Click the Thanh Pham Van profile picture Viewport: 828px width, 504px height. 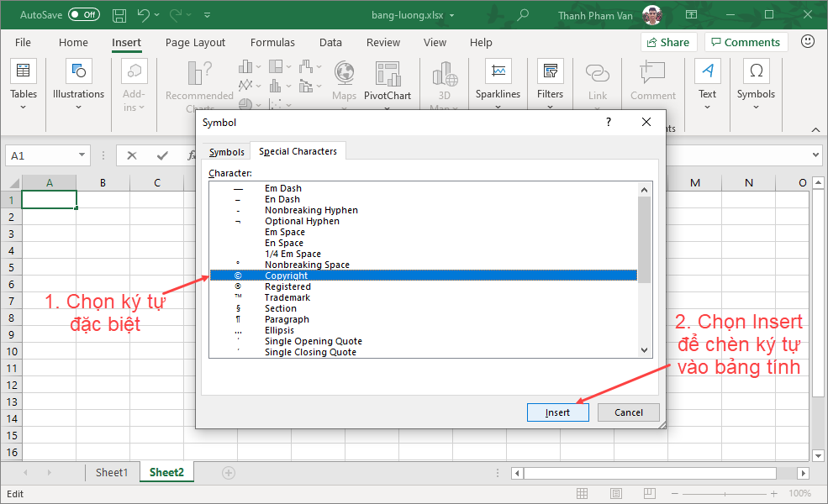(652, 15)
